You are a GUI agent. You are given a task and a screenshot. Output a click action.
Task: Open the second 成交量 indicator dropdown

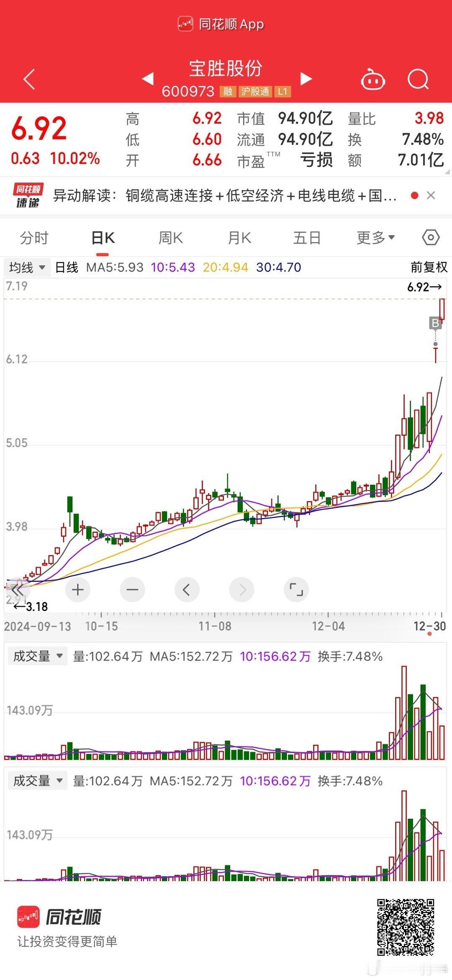tap(38, 781)
